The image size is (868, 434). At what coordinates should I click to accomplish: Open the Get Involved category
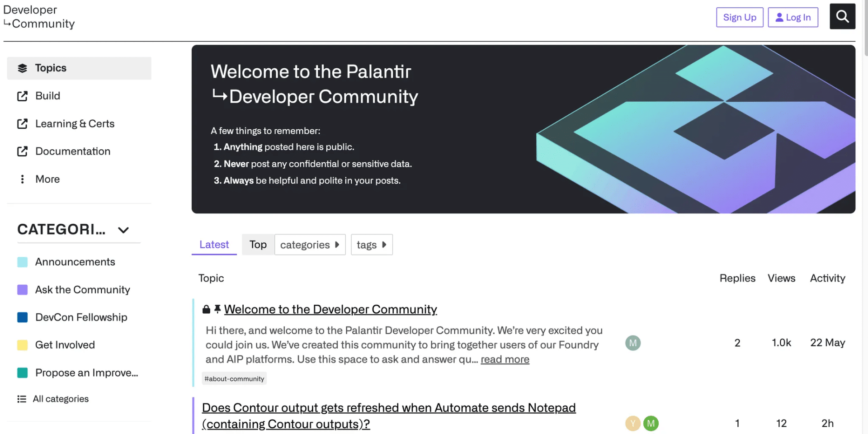(x=65, y=345)
